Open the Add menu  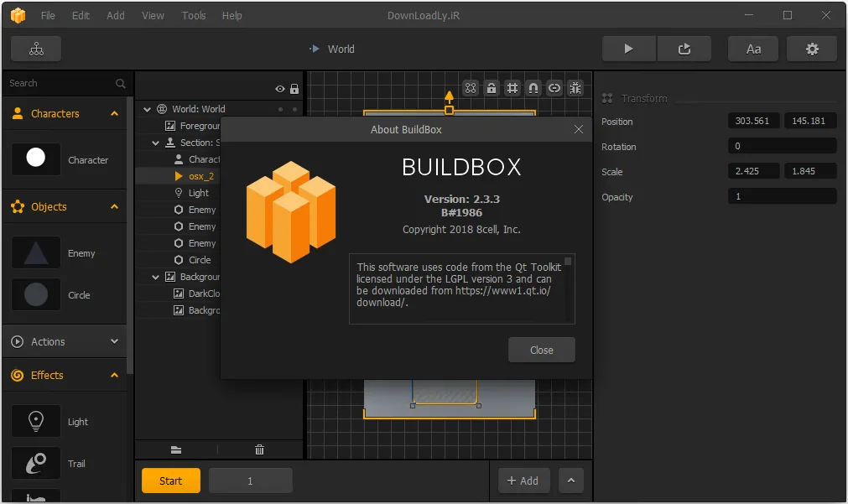click(x=115, y=16)
